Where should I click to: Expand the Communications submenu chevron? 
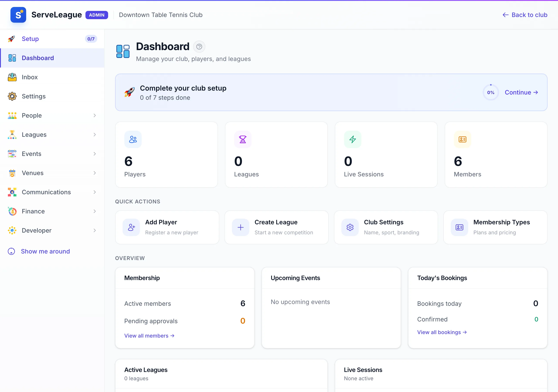pos(95,192)
